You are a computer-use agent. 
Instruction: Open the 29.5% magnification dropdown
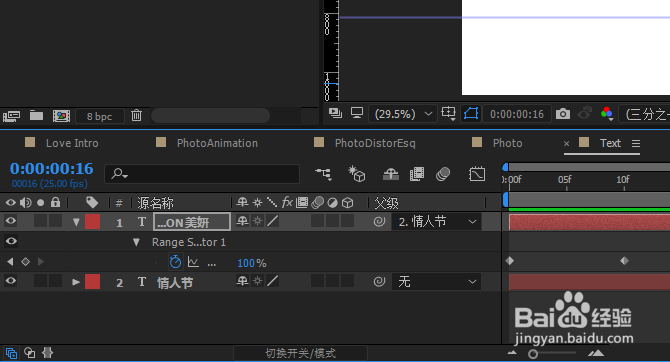pos(403,114)
